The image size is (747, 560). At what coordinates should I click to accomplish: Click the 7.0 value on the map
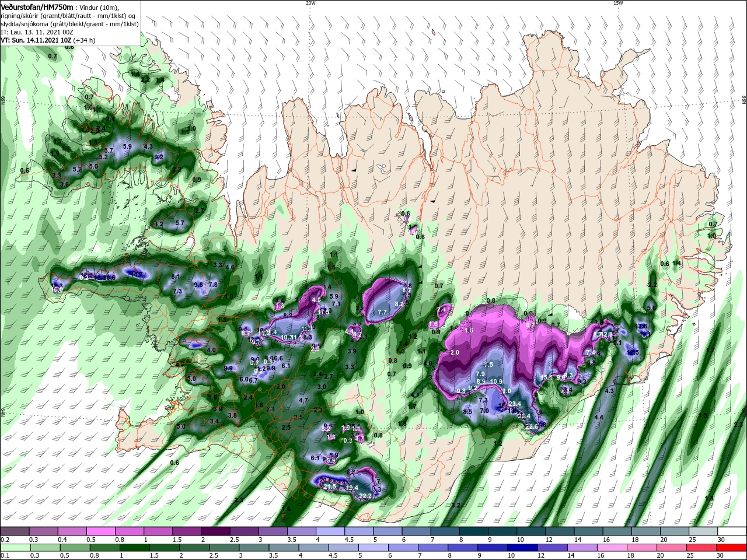coord(484,411)
